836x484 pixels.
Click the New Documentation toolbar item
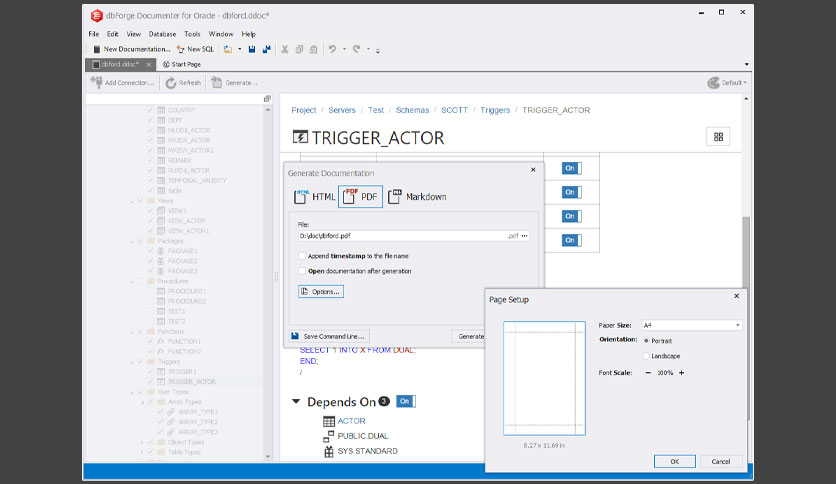click(x=132, y=49)
